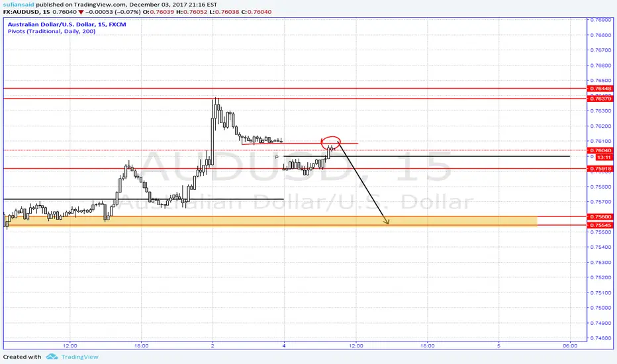The height and width of the screenshot is (364, 617).
Task: Click the TradingView cloud logo icon
Action: click(52, 357)
